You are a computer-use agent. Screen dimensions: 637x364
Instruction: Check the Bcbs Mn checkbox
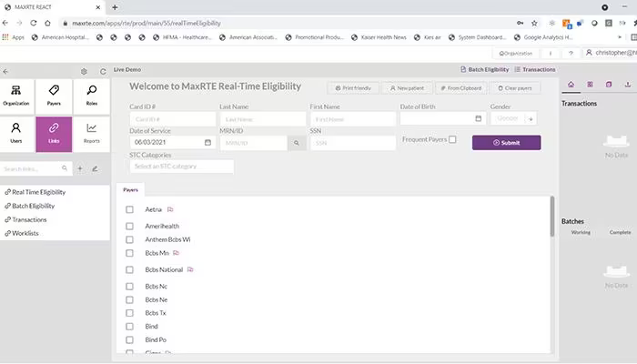click(129, 253)
